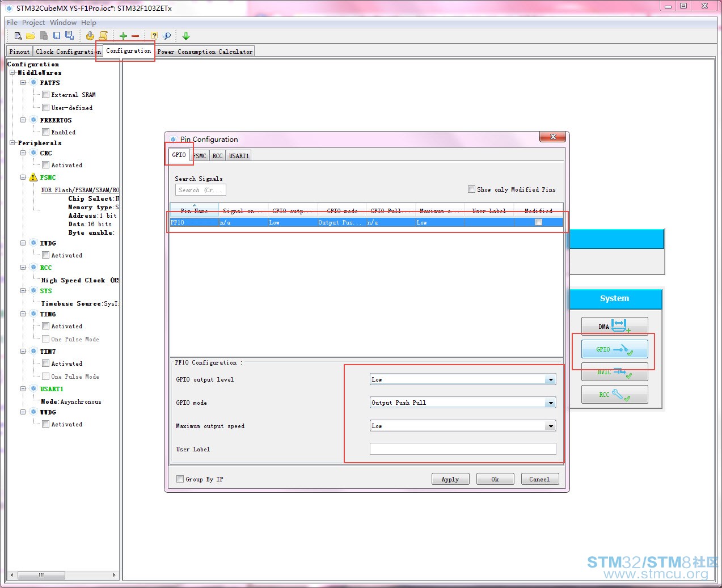Collapse the RCC tree node
722x588 pixels.
pos(23,267)
